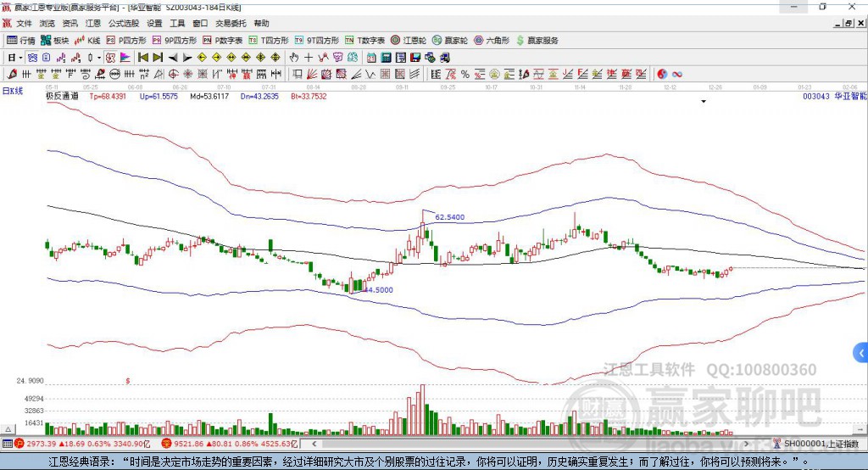868x470 pixels.
Task: Select the gold 金 circle icon
Action: 494,74
